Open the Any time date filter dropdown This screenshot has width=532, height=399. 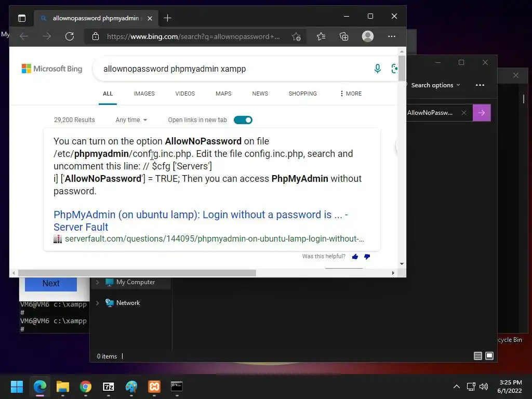[131, 120]
